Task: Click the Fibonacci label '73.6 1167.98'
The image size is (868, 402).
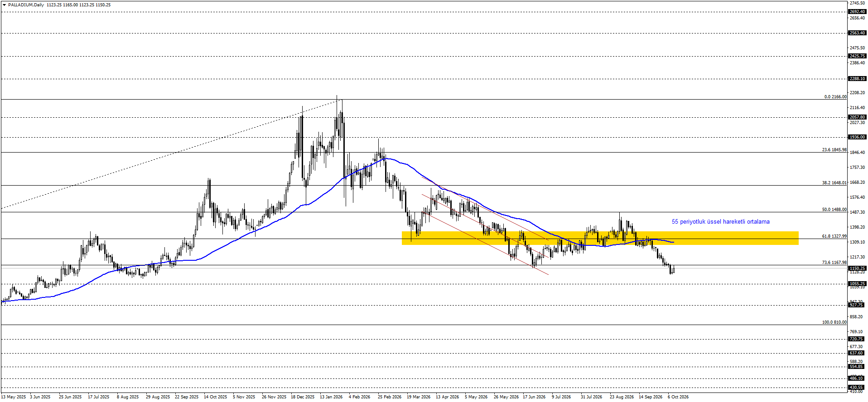Action: pos(834,263)
